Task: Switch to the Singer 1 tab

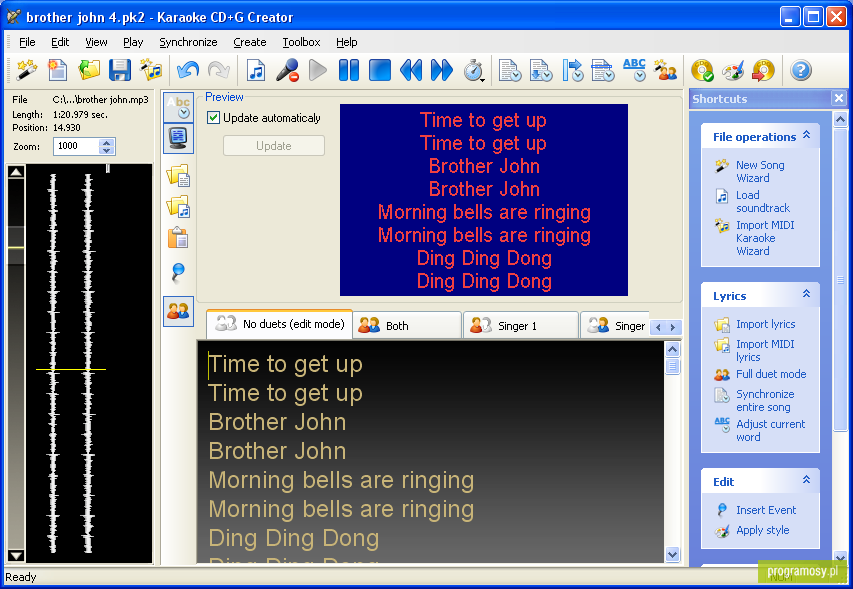Action: 521,326
